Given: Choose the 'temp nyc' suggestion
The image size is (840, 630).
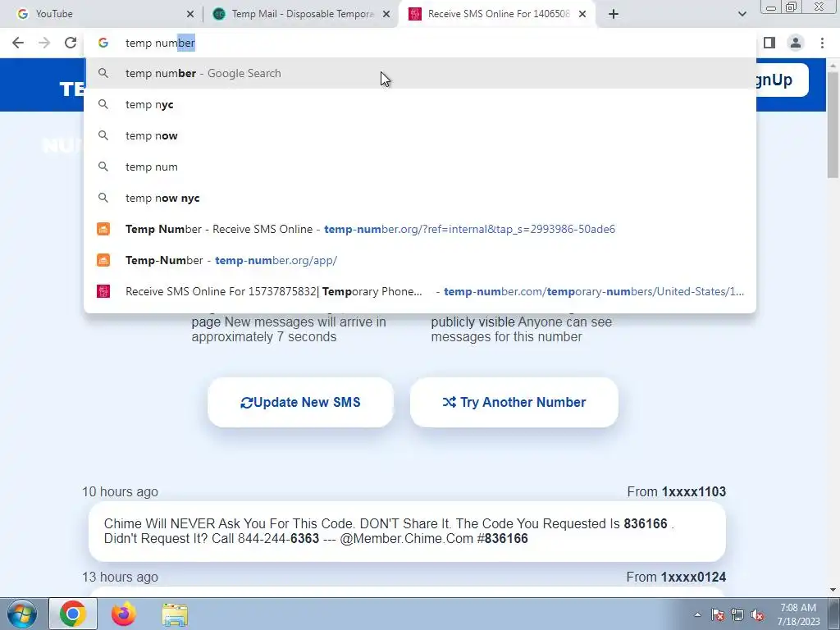Looking at the screenshot, I should point(420,104).
